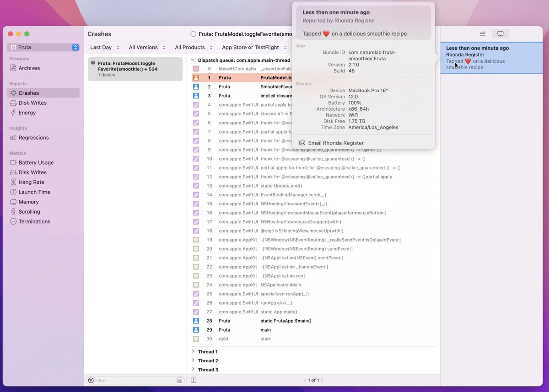
Task: Click the filter icon in crash list filter
Action: [x=91, y=381]
